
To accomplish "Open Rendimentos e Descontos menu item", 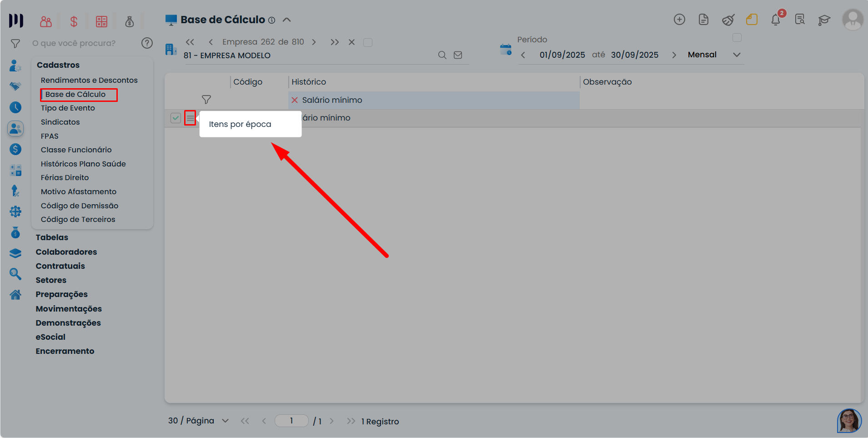I will tap(89, 80).
